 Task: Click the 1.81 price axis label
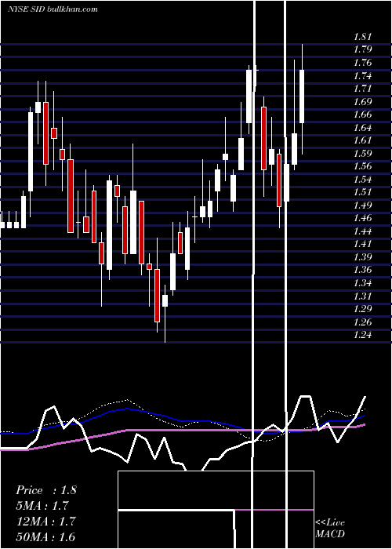(x=362, y=37)
